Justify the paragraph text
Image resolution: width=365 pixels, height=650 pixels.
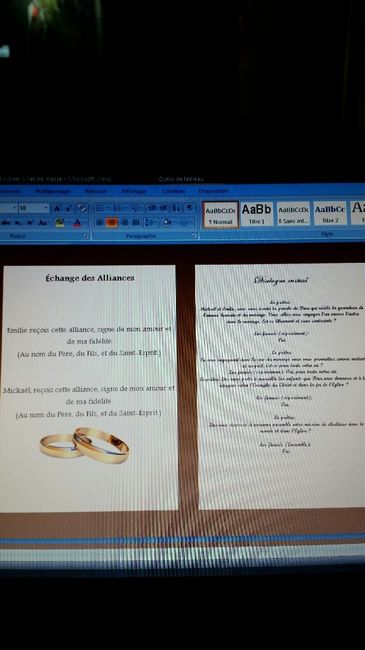pyautogui.click(x=136, y=222)
